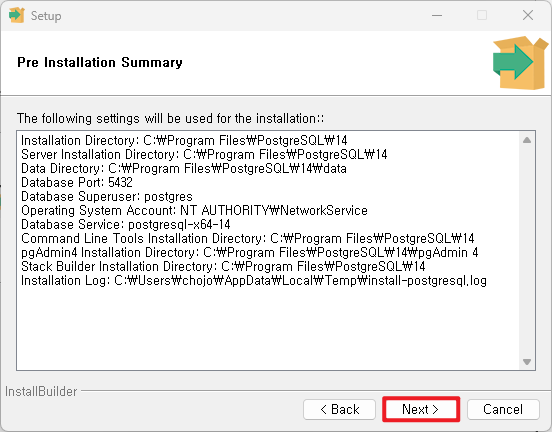552x432 pixels.
Task: Select the Database Service: postgresql-x64-14 line
Action: (126, 225)
